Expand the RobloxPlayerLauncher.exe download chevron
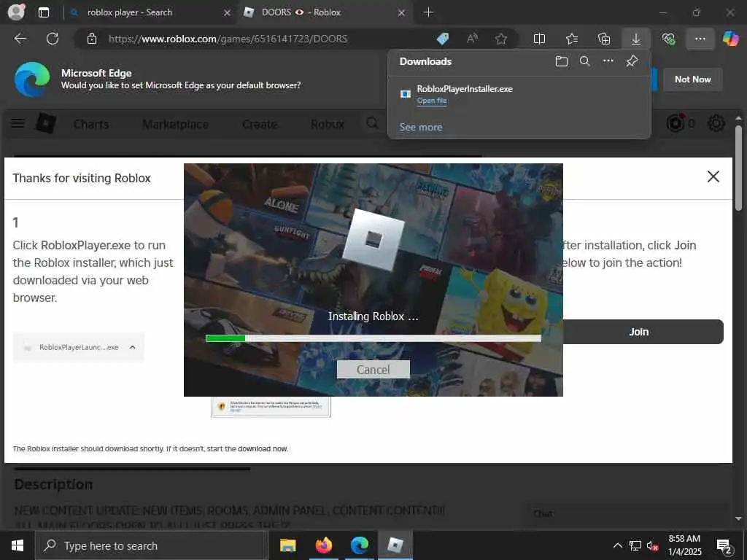Viewport: 747px width, 560px height. pyautogui.click(x=133, y=347)
